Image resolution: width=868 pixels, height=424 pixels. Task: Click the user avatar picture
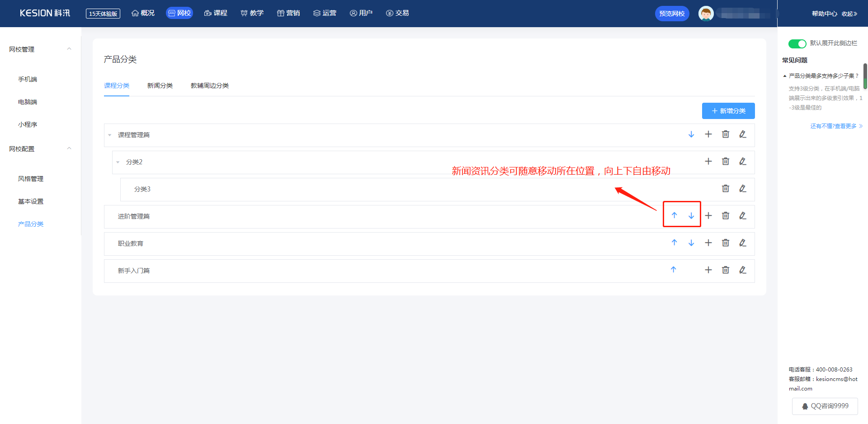pos(706,14)
